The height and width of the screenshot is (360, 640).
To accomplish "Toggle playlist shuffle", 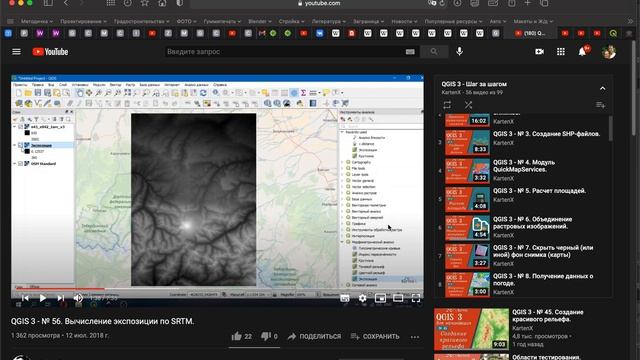I will [x=468, y=105].
